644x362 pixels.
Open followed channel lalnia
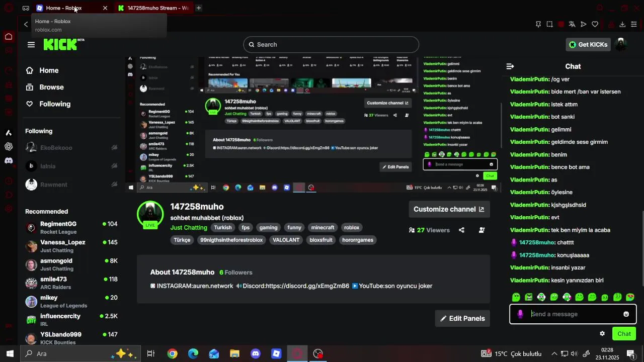point(72,166)
